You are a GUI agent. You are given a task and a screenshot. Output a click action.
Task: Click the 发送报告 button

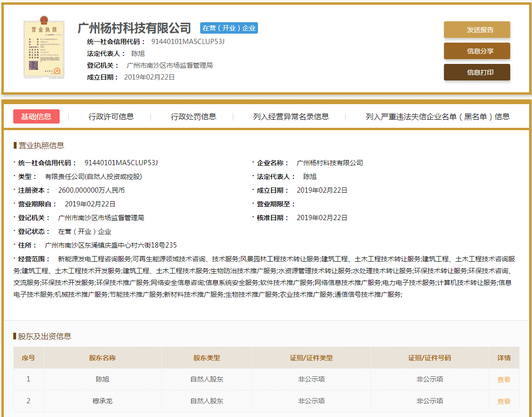(x=477, y=30)
